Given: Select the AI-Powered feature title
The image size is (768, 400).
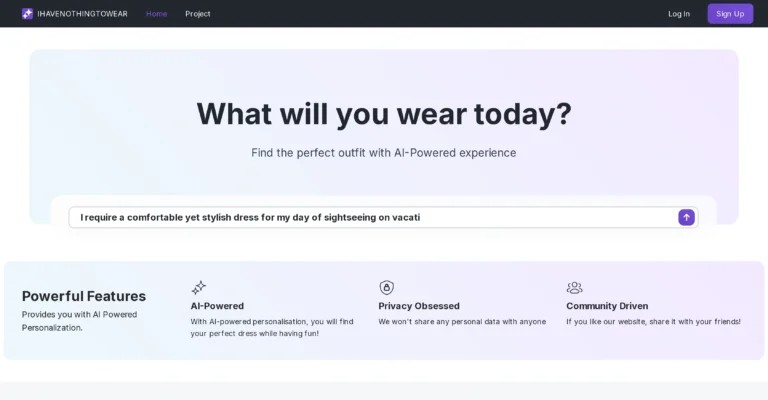Looking at the screenshot, I should point(217,306).
